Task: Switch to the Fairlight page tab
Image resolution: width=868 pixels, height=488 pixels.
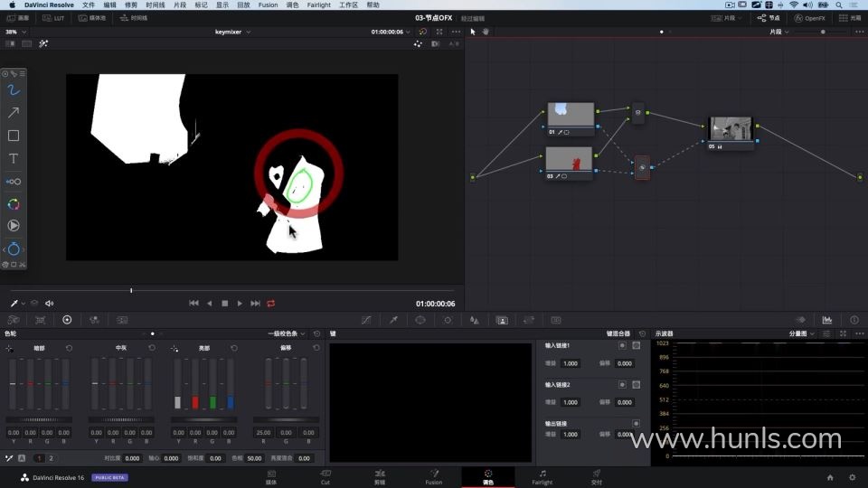Action: 542,477
